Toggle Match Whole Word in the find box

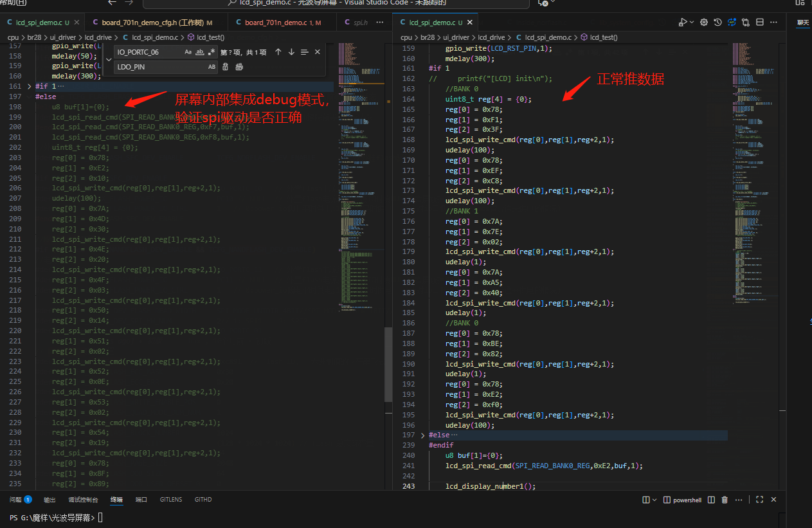pos(199,51)
